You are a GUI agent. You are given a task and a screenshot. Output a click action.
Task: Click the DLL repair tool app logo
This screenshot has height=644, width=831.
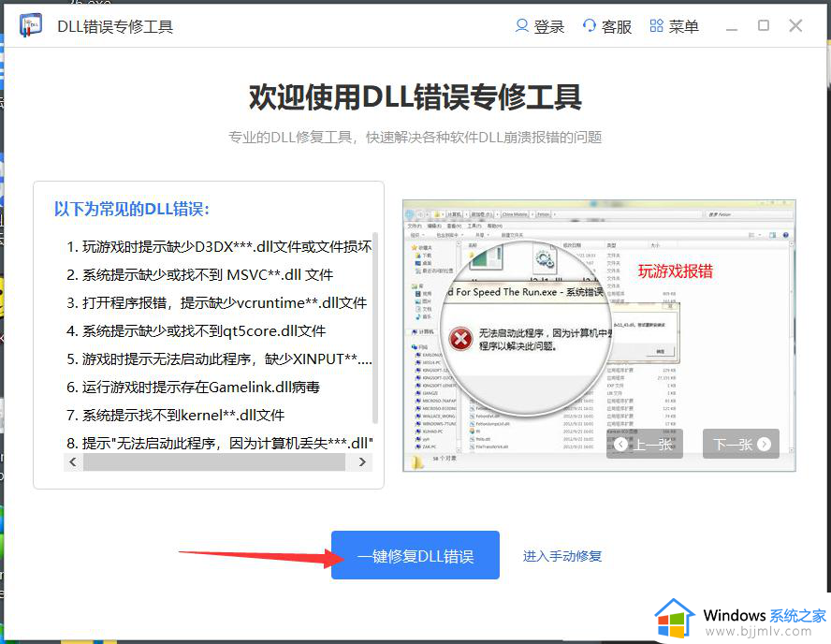[30, 25]
